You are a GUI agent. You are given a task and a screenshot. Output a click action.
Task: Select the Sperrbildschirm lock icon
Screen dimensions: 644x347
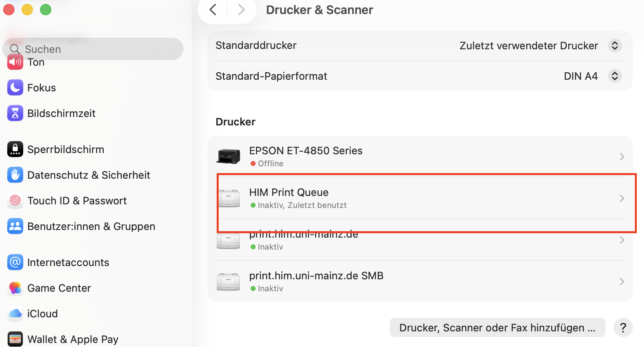pyautogui.click(x=15, y=149)
